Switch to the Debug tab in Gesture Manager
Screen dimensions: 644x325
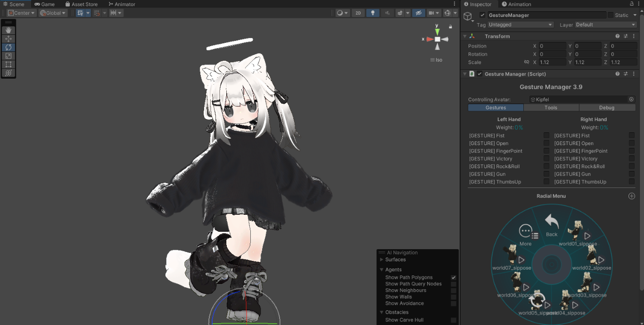coord(607,107)
